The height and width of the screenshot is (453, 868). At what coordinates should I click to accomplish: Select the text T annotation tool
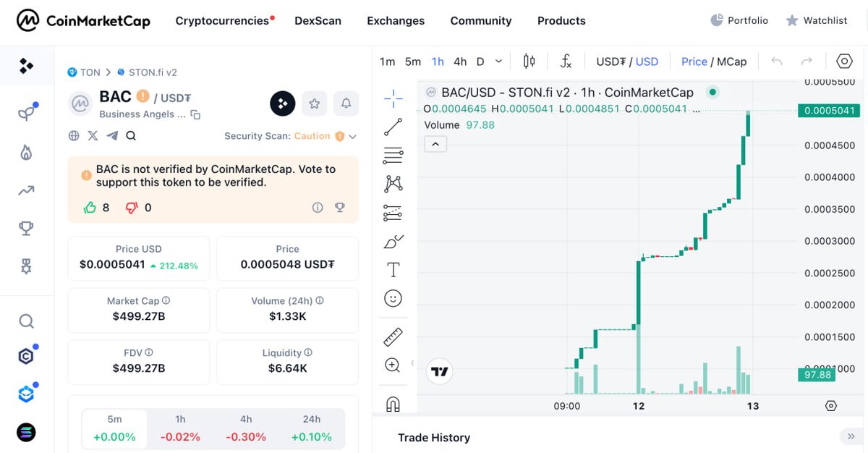[393, 270]
